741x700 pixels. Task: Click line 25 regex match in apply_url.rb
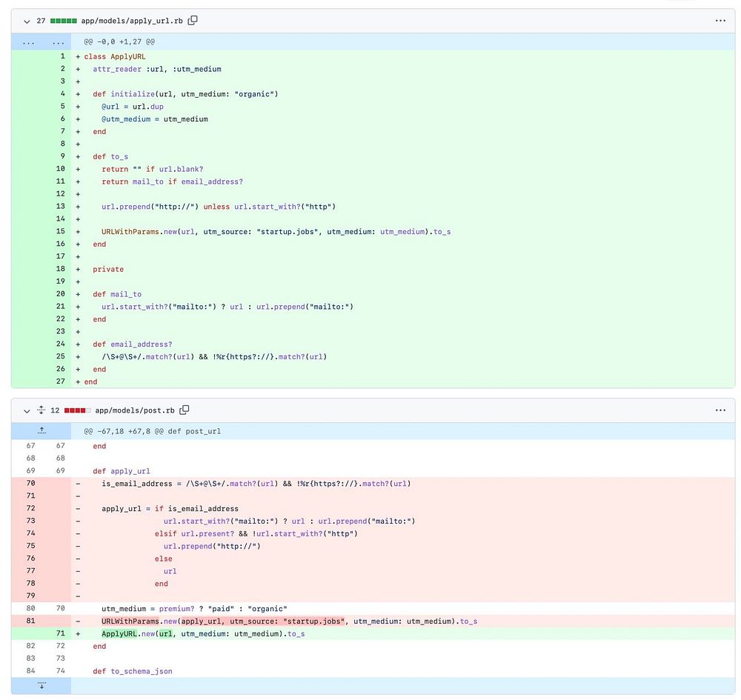[214, 357]
